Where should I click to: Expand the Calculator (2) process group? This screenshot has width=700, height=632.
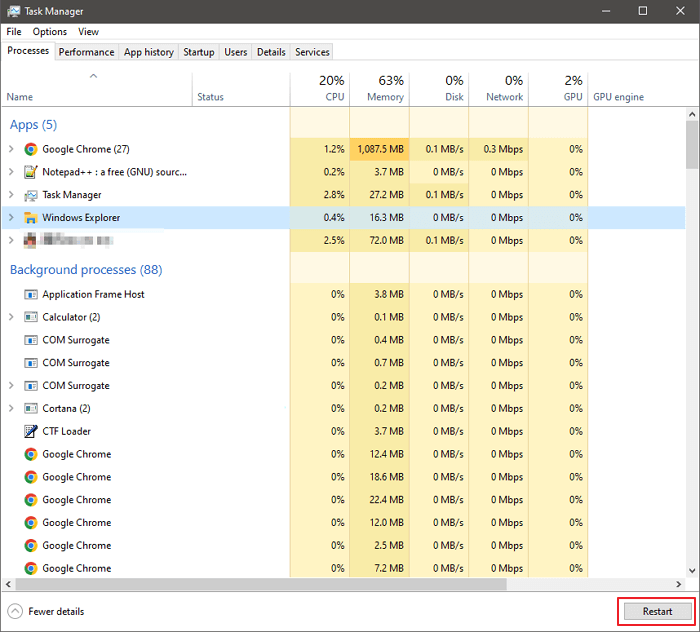[x=11, y=317]
